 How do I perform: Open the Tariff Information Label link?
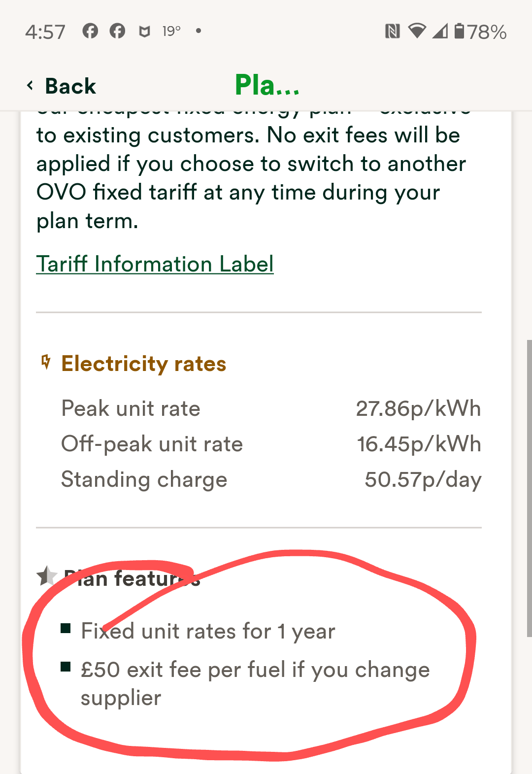(155, 264)
